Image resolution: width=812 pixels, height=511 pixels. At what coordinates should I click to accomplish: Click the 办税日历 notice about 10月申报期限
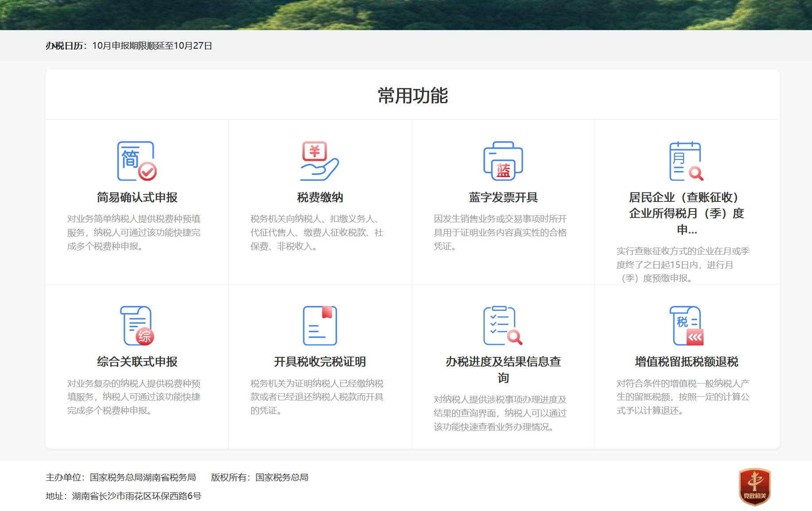click(x=152, y=46)
